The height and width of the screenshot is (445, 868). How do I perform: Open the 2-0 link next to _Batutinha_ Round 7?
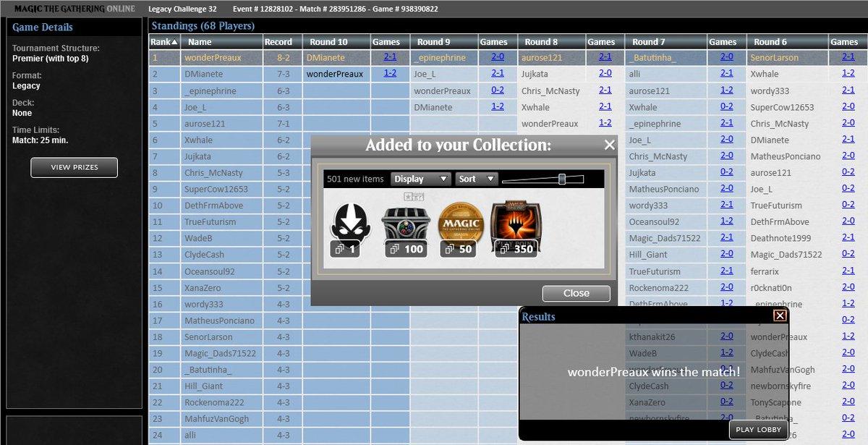(727, 56)
